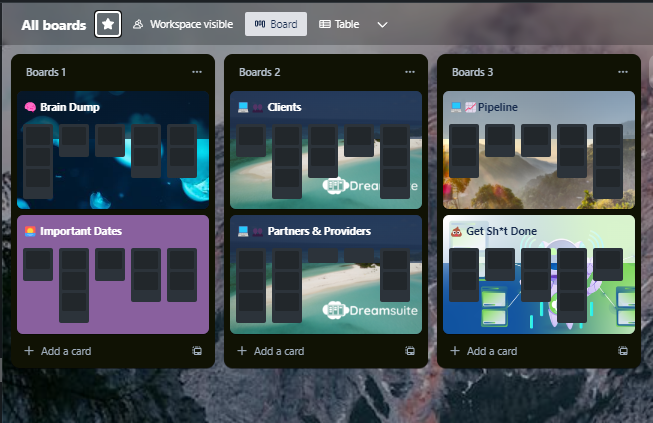Screen dimensions: 653x423
Task: Click the Boards 3 list title
Action: pos(472,72)
